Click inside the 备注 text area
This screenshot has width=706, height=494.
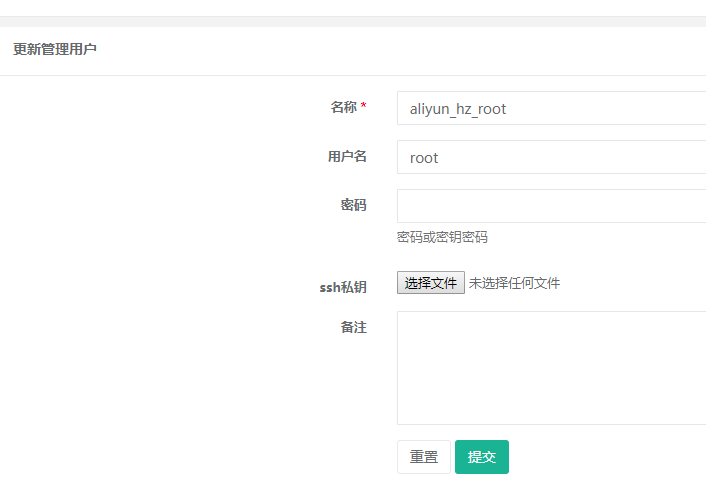tap(550, 368)
